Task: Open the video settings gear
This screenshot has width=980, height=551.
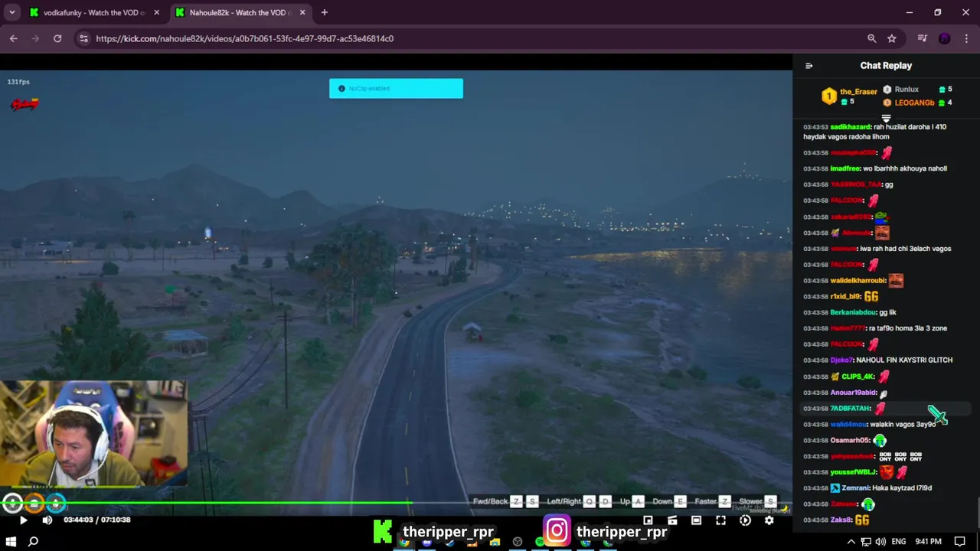Action: 769,520
